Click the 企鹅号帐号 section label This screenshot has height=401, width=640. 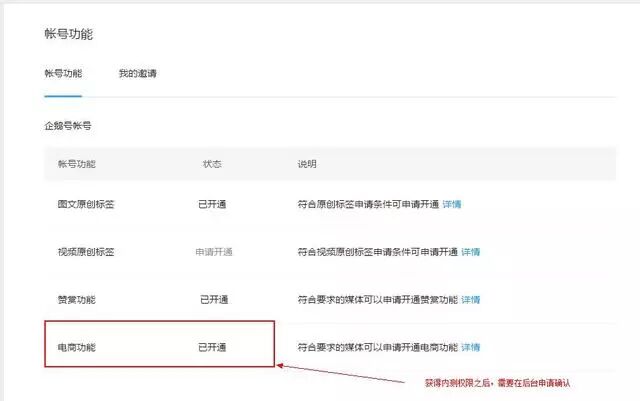pos(68,127)
